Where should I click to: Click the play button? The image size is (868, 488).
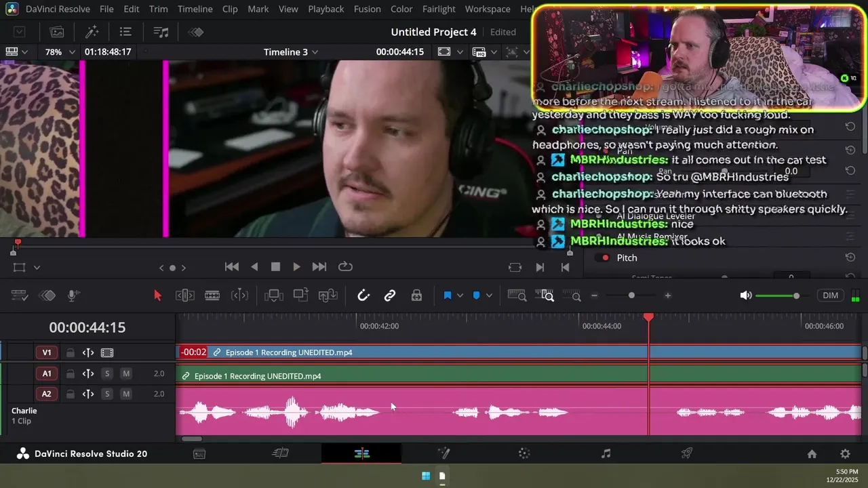(x=296, y=267)
